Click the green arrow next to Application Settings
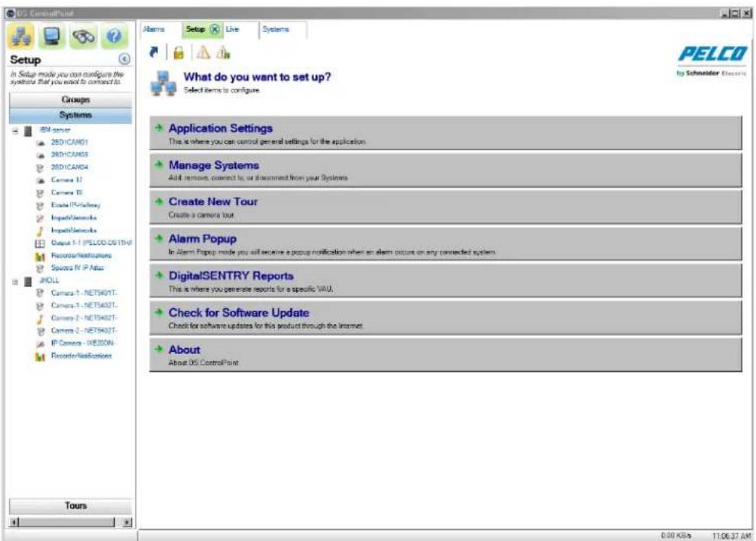This screenshot has width=756, height=541. 159,127
